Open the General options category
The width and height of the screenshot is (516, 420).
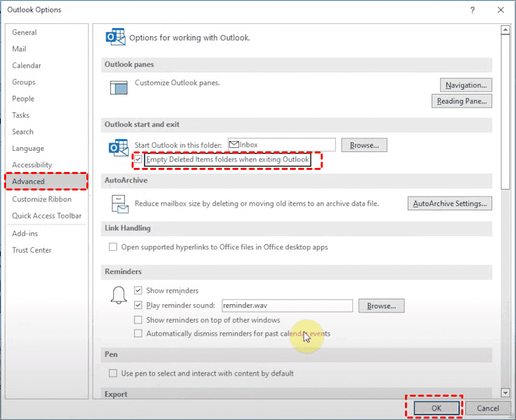point(47,32)
